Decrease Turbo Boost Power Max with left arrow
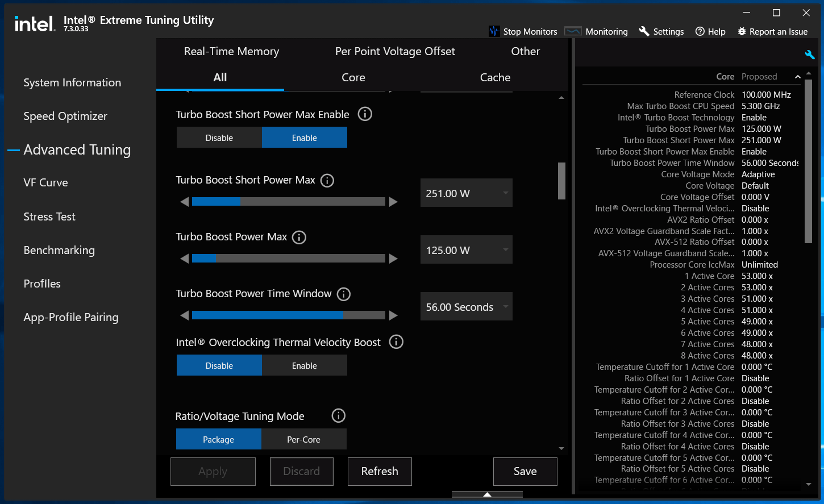824x504 pixels. tap(184, 259)
